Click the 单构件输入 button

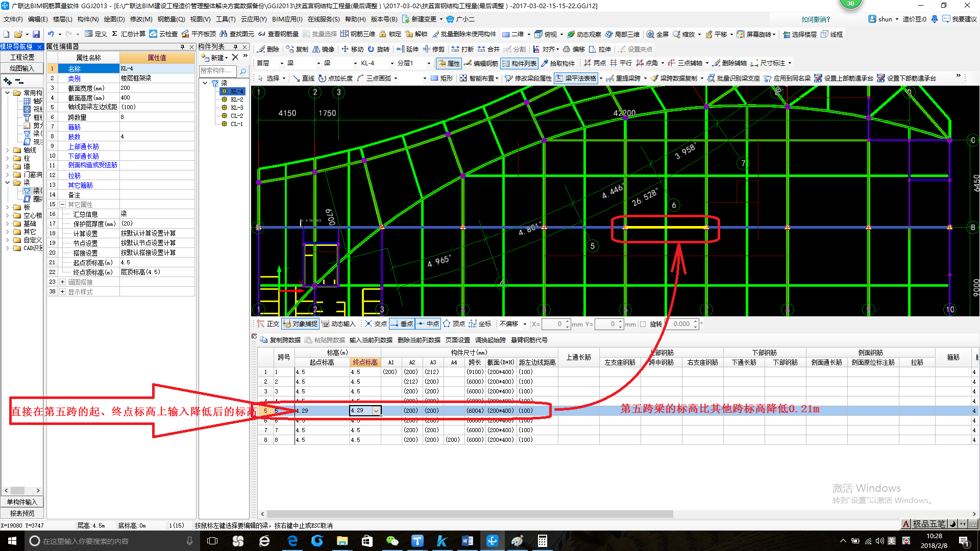click(22, 502)
